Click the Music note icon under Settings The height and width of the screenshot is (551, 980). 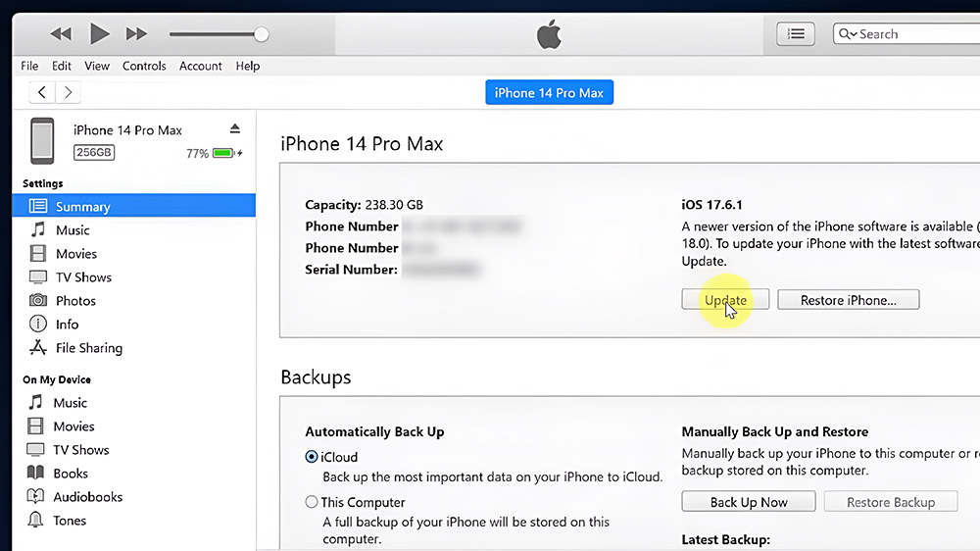click(x=38, y=229)
